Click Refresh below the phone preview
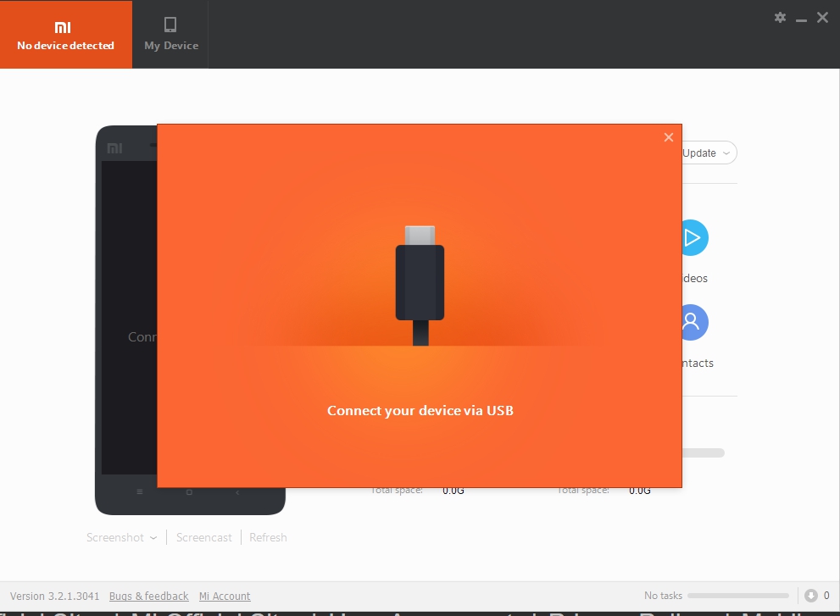Image resolution: width=840 pixels, height=616 pixels. pyautogui.click(x=268, y=537)
